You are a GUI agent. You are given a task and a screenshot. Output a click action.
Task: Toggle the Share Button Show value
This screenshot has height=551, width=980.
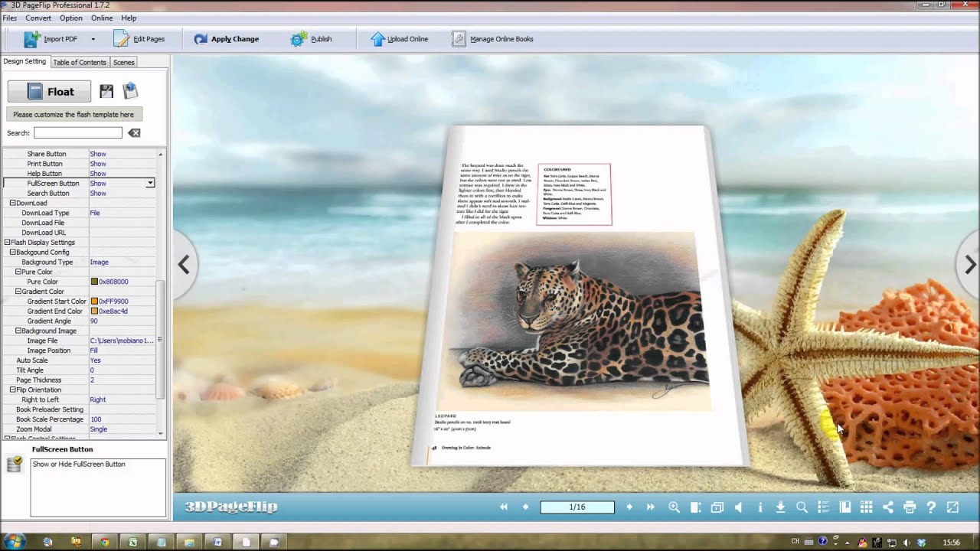tap(98, 154)
